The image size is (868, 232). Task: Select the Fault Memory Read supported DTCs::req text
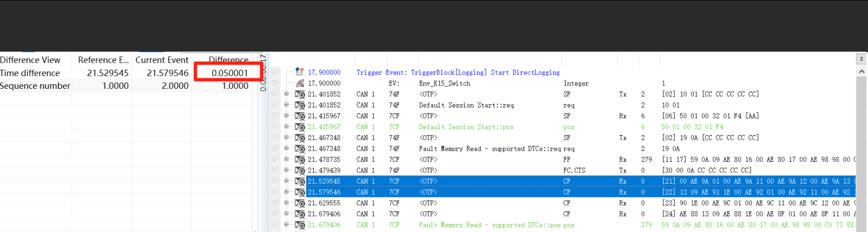click(x=489, y=149)
